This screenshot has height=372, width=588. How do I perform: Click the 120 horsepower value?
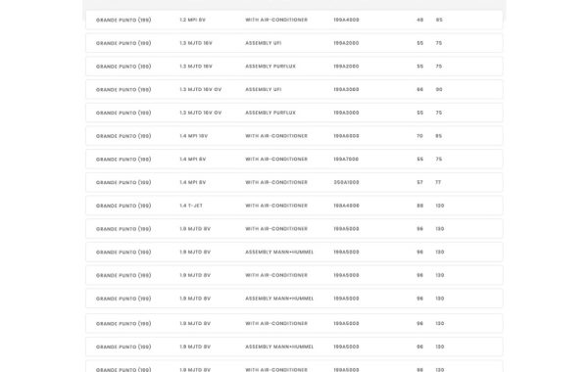click(x=439, y=206)
